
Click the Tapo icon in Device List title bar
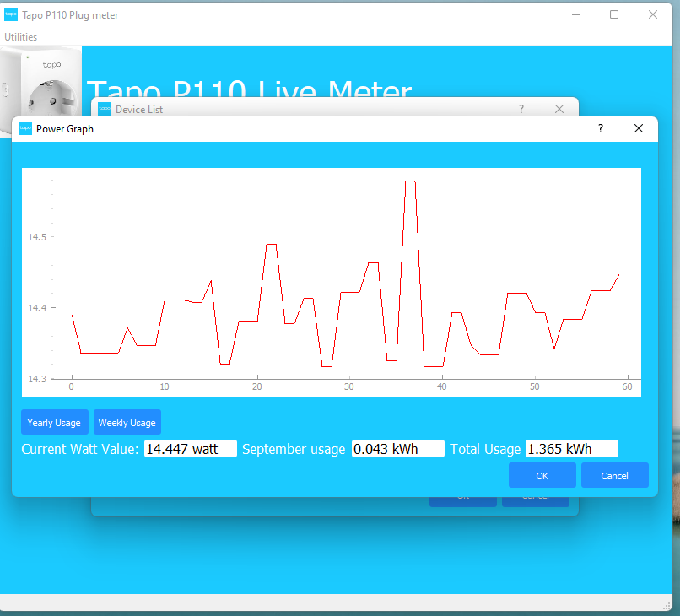click(x=105, y=109)
